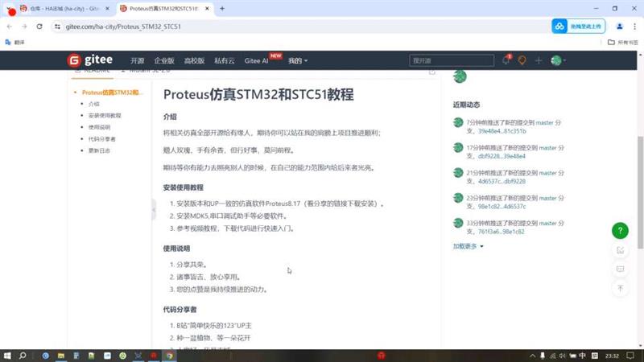Open File Explorer from the taskbar
The image size is (644, 362).
[x=61, y=356]
